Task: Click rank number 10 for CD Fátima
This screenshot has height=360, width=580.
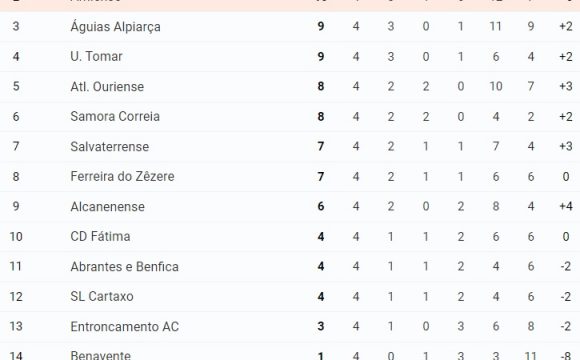Action: pos(16,236)
